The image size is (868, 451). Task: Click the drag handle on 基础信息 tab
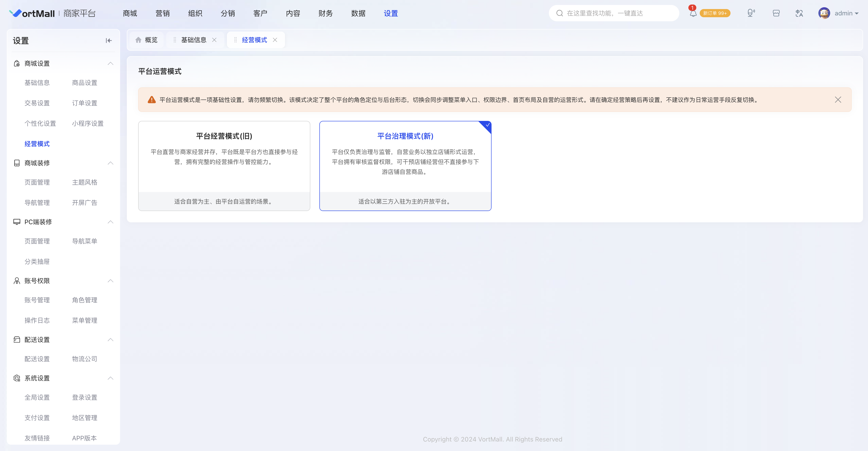(x=175, y=40)
